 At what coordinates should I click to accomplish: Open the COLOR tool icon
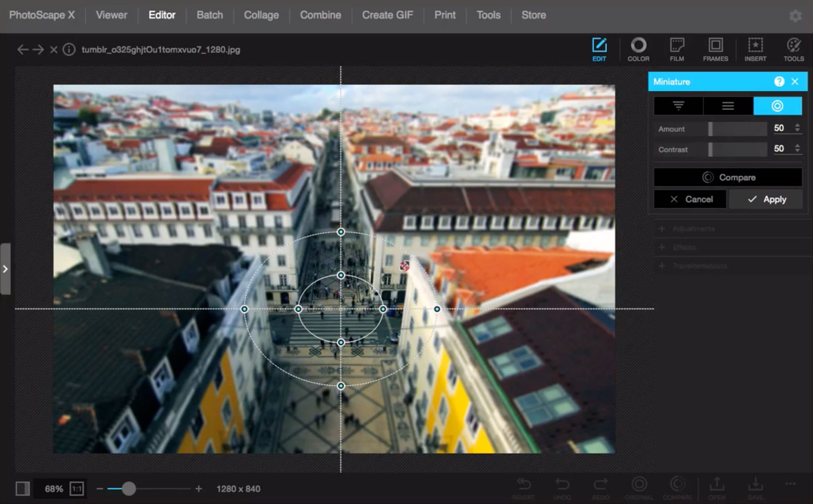638,50
